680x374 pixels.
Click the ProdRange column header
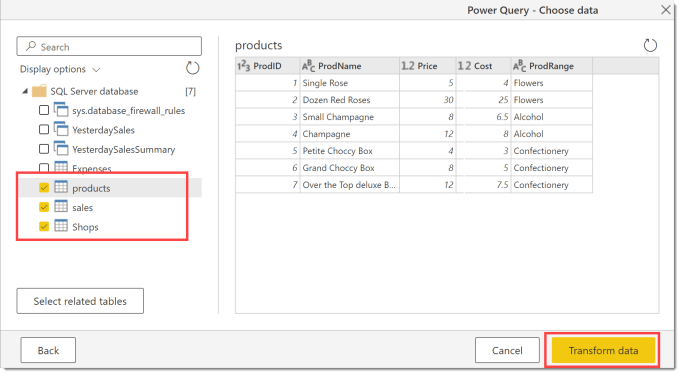point(552,66)
